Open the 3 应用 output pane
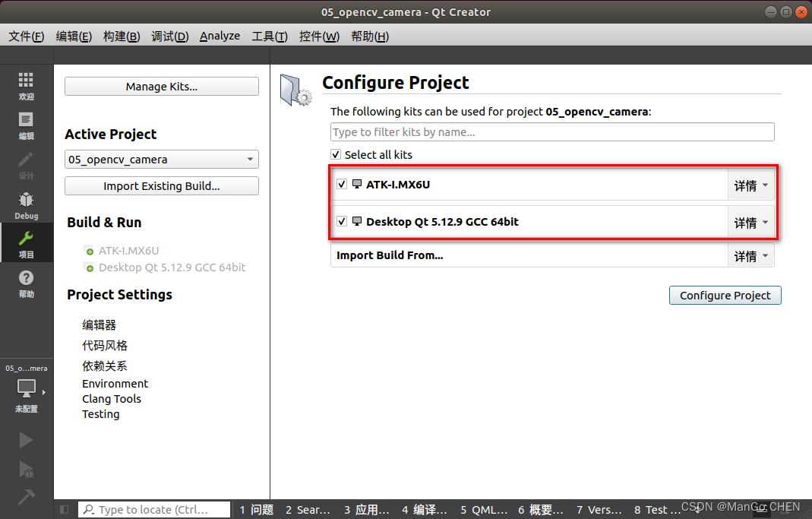Image resolution: width=812 pixels, height=519 pixels. click(x=367, y=510)
